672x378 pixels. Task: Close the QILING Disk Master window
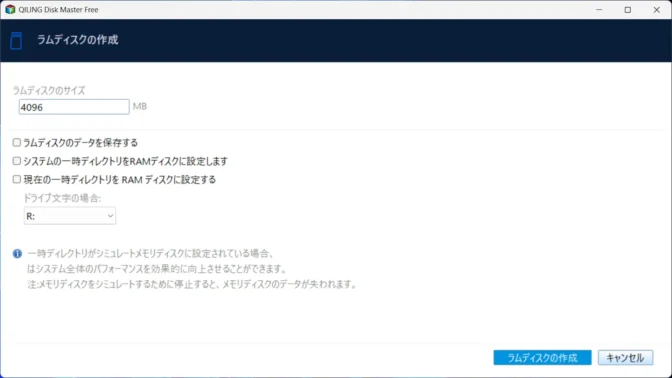point(656,9)
